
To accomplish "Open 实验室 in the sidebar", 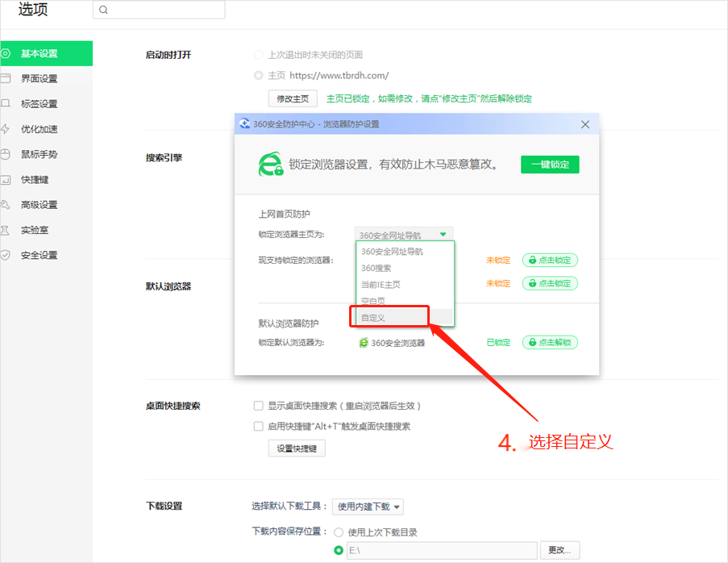I will pyautogui.click(x=46, y=230).
